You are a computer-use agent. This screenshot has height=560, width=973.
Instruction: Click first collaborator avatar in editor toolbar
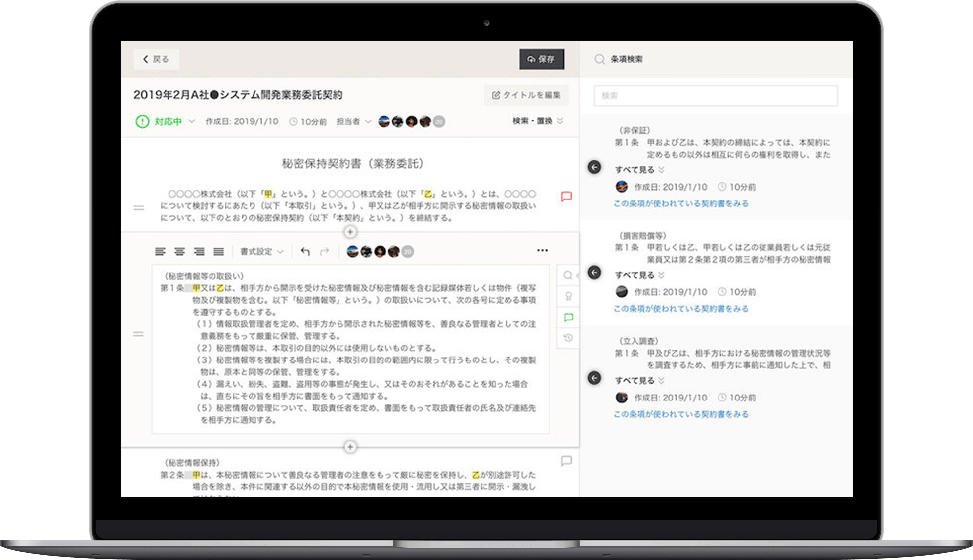coord(352,252)
